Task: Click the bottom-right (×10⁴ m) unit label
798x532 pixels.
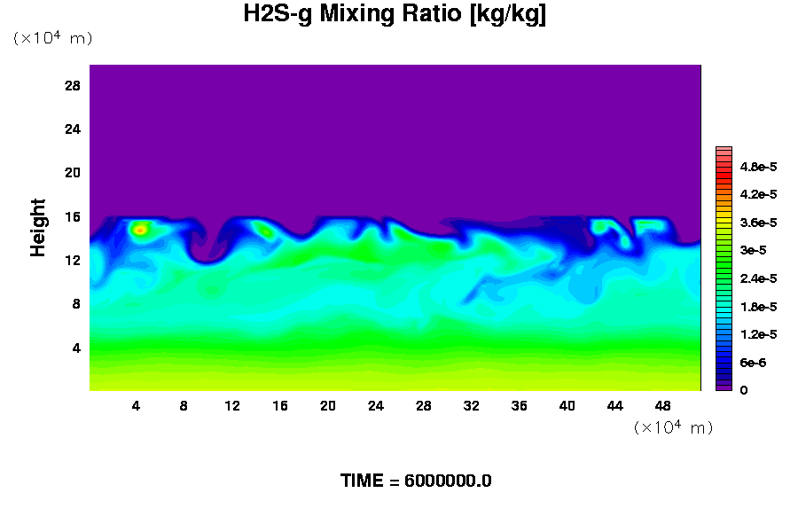Action: tap(673, 427)
